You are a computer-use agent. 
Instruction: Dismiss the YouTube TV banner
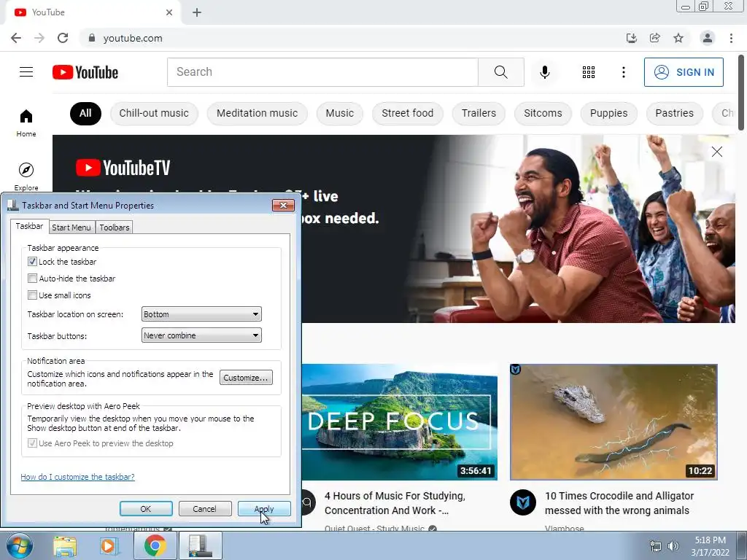pyautogui.click(x=717, y=152)
